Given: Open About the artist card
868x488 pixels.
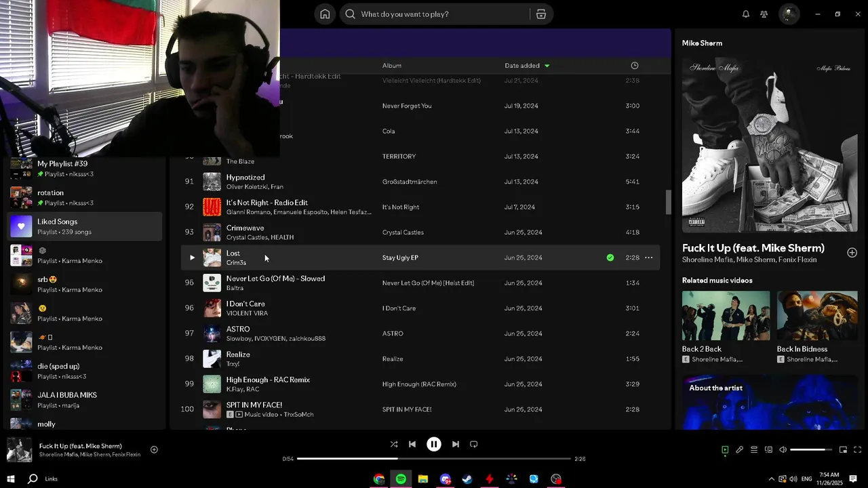Looking at the screenshot, I should (x=770, y=403).
